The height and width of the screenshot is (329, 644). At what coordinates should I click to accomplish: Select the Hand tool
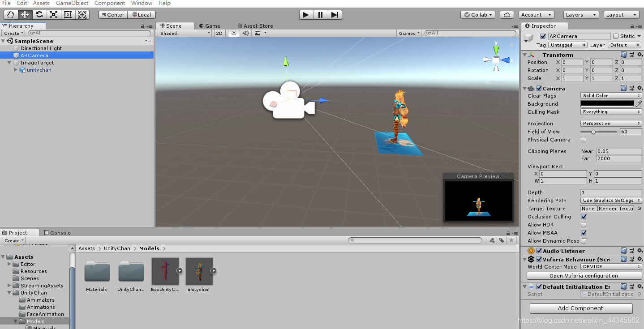coord(11,14)
